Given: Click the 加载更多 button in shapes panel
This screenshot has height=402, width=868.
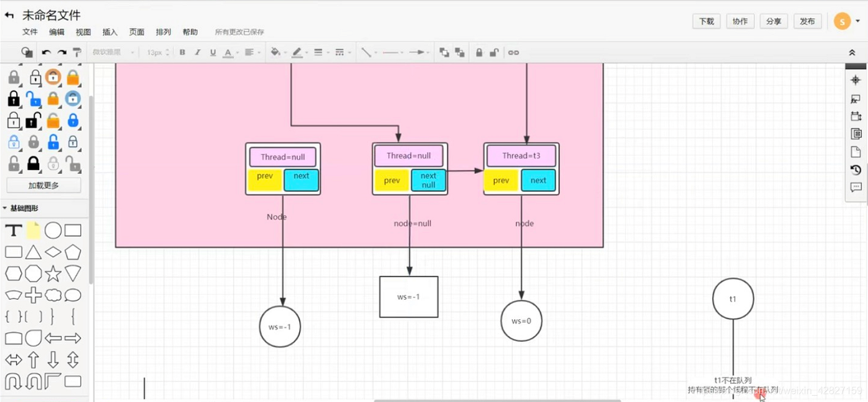Looking at the screenshot, I should pos(44,185).
